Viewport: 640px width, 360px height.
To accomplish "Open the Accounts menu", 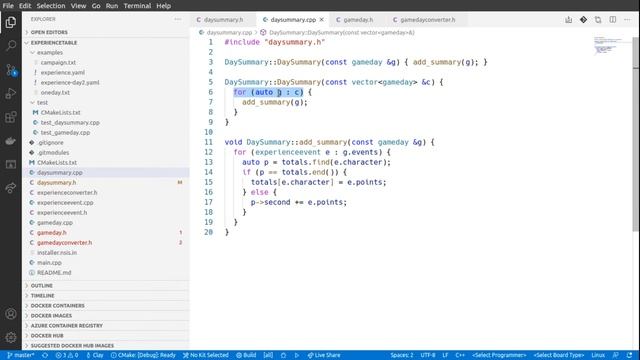I will click(x=11, y=313).
